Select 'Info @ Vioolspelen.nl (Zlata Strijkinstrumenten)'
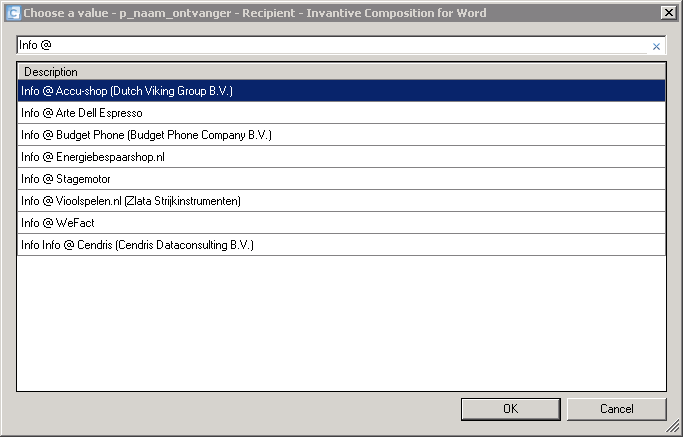The width and height of the screenshot is (683, 437). pyautogui.click(x=342, y=201)
